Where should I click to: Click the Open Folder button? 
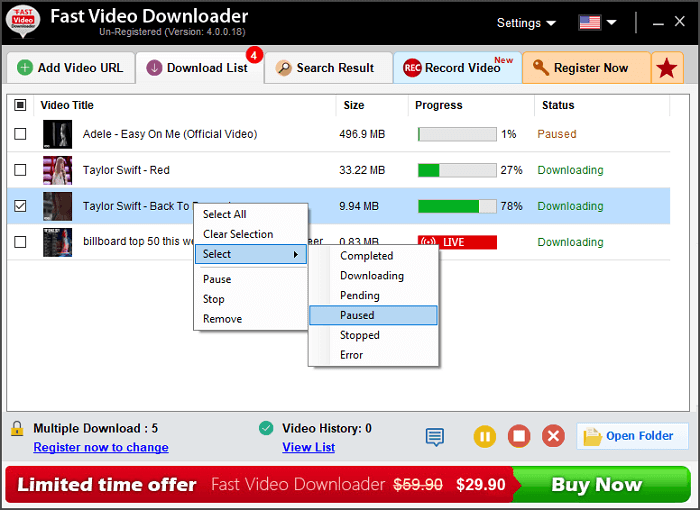click(632, 436)
